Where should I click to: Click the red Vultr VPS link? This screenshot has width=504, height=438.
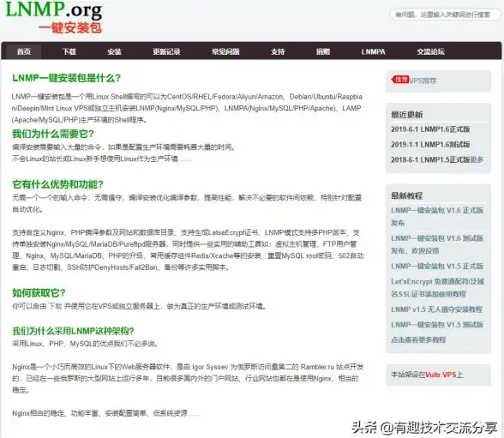(441, 375)
